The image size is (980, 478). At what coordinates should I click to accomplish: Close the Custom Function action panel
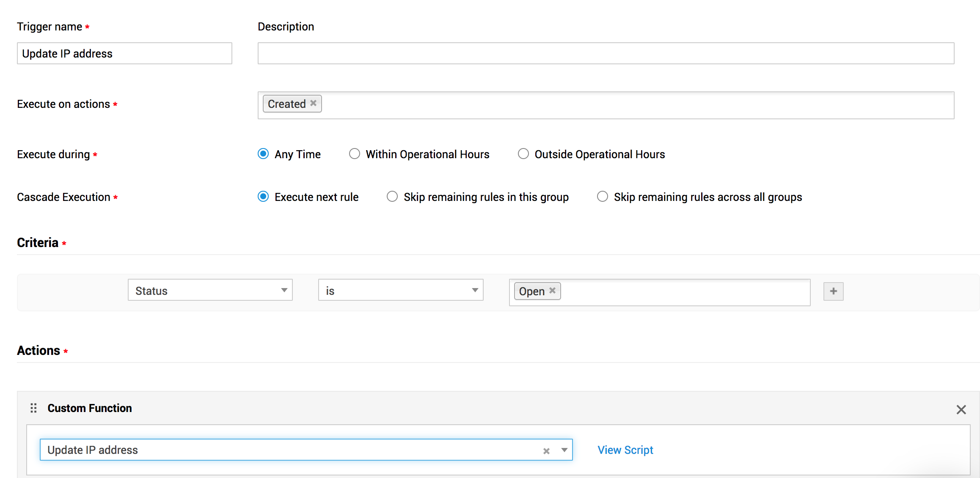pyautogui.click(x=961, y=409)
